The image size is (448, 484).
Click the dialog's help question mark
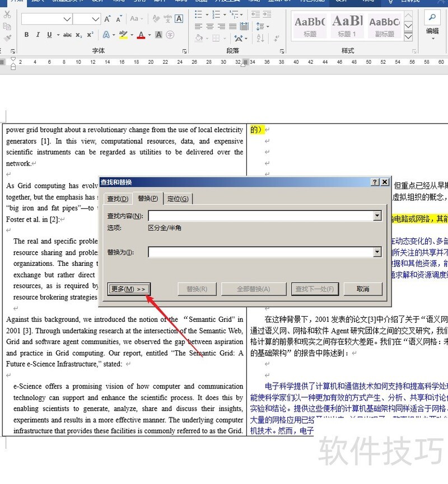coord(375,182)
